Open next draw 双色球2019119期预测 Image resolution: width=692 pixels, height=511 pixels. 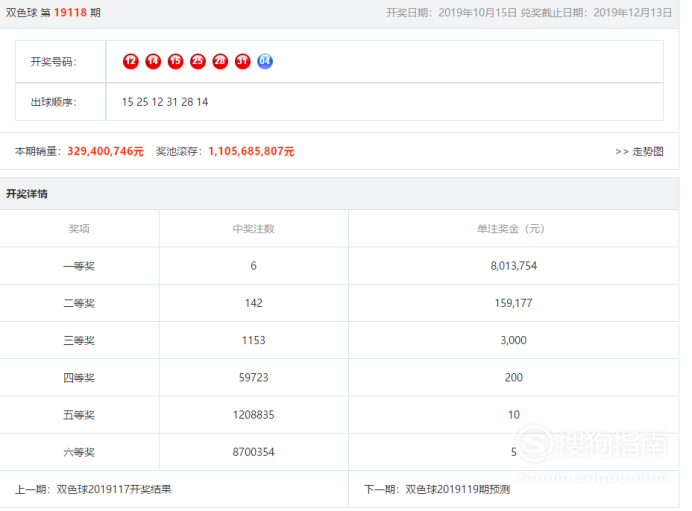pos(458,489)
